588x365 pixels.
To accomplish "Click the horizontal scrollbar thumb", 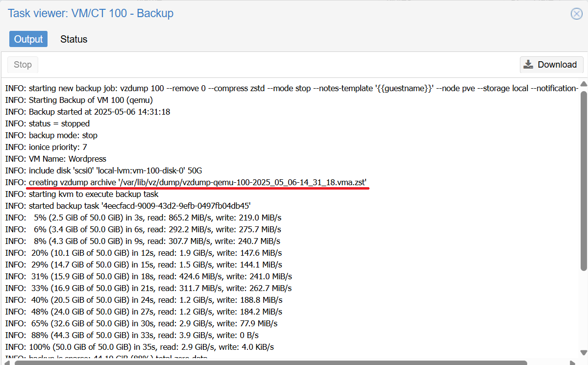I will (269, 363).
